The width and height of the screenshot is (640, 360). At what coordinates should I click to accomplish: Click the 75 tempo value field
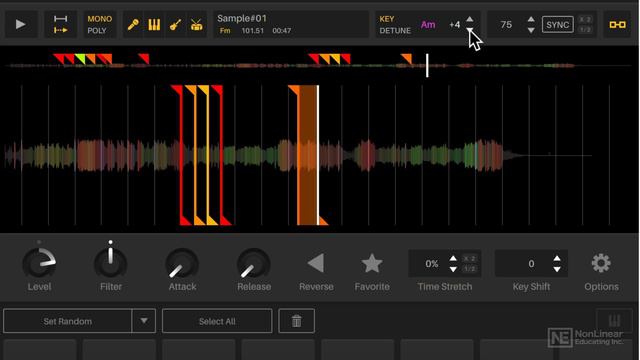(x=506, y=25)
